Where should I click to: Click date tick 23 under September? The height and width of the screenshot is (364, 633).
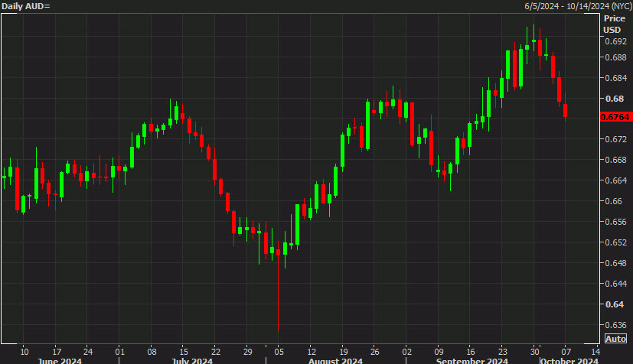coord(502,352)
